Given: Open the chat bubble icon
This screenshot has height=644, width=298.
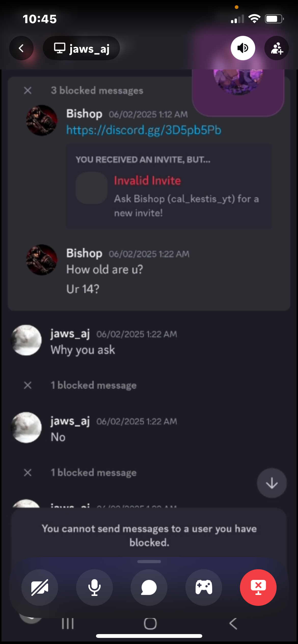Looking at the screenshot, I should 149,587.
